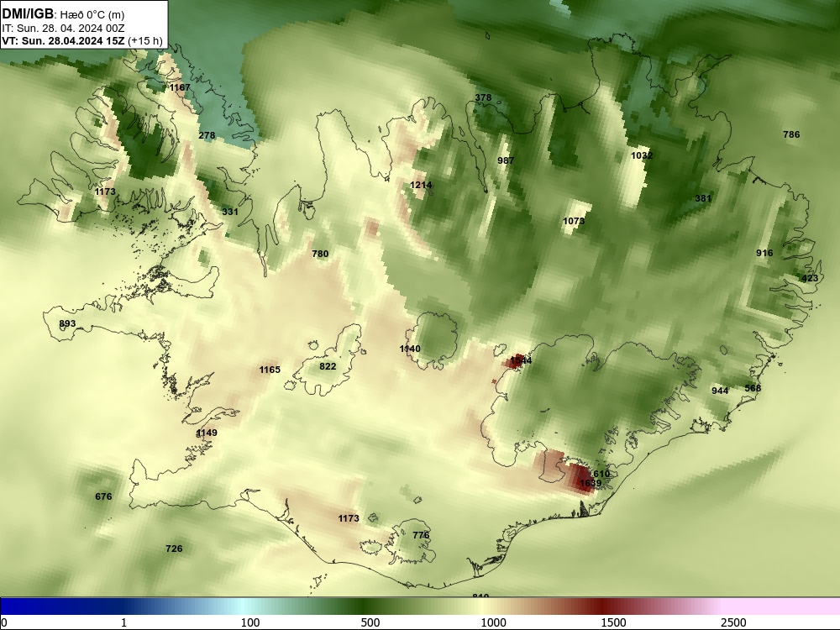This screenshot has width=840, height=630.
Task: Click the 1149 map label
Action: (x=207, y=433)
